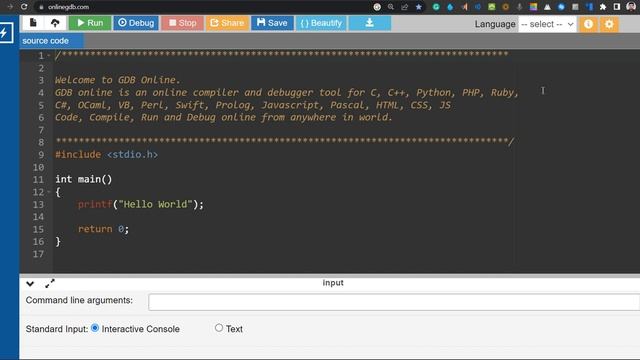Image resolution: width=640 pixels, height=360 pixels.
Task: Go forward with the browser forward arrow
Action: [10, 7]
